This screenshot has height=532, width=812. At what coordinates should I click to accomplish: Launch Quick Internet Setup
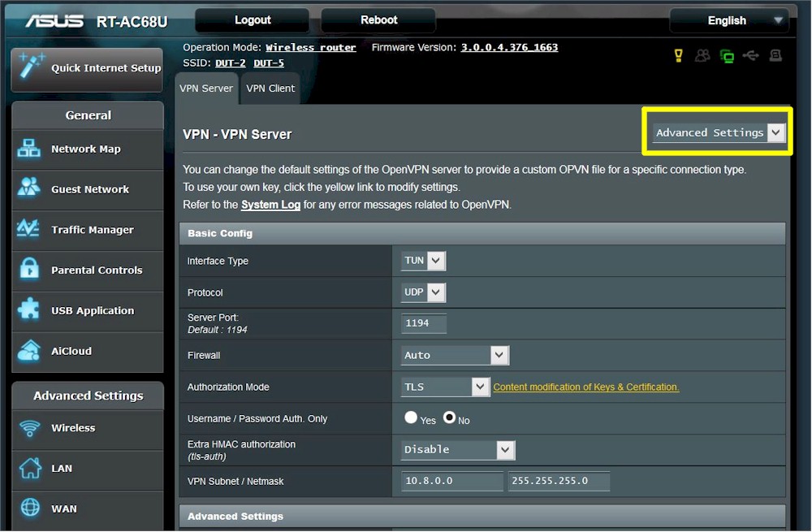click(87, 70)
